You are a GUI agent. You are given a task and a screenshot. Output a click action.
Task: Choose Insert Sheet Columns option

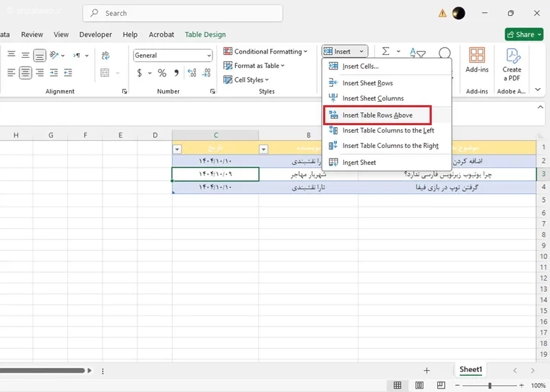click(373, 98)
